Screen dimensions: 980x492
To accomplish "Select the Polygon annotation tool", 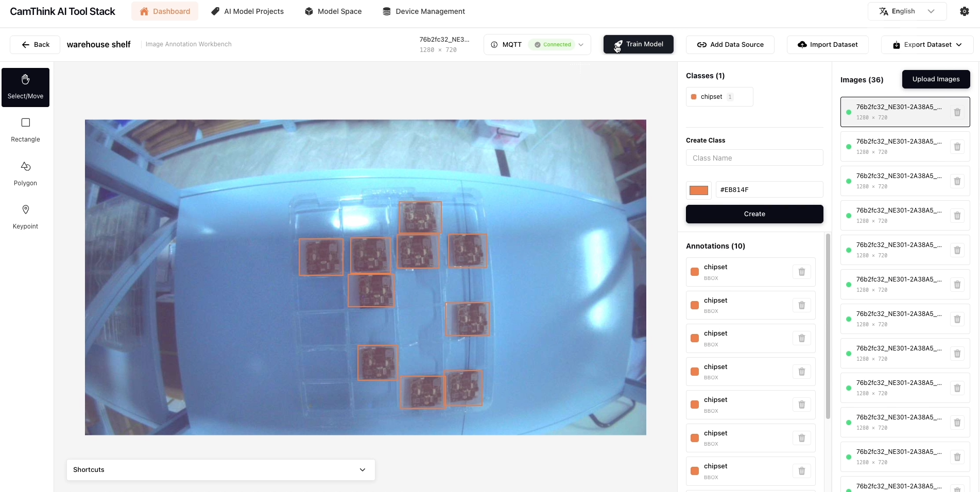I will click(x=25, y=173).
